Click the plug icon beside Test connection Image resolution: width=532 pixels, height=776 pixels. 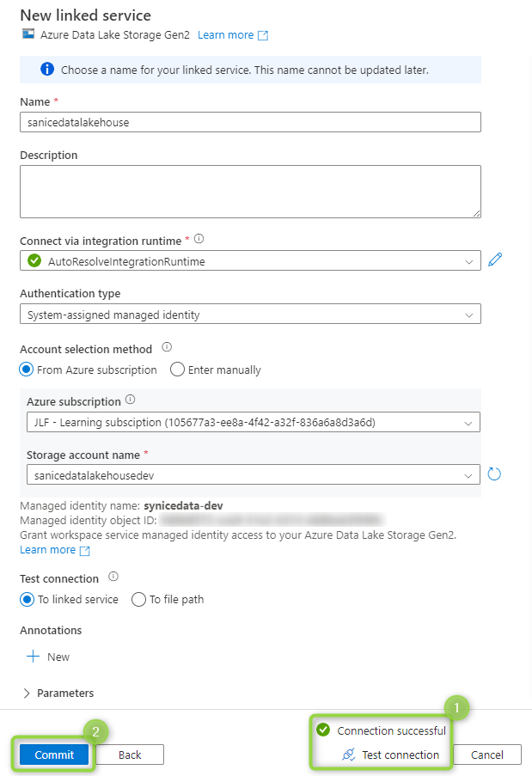coord(348,755)
